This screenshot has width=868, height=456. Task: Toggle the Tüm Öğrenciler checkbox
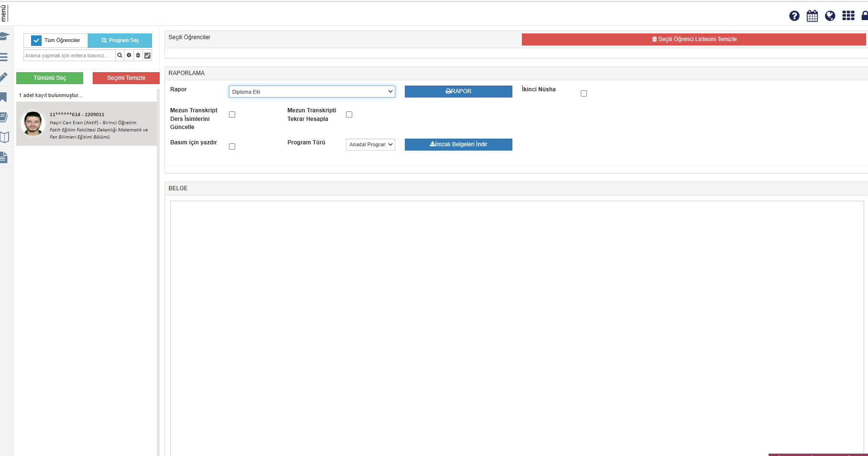36,41
